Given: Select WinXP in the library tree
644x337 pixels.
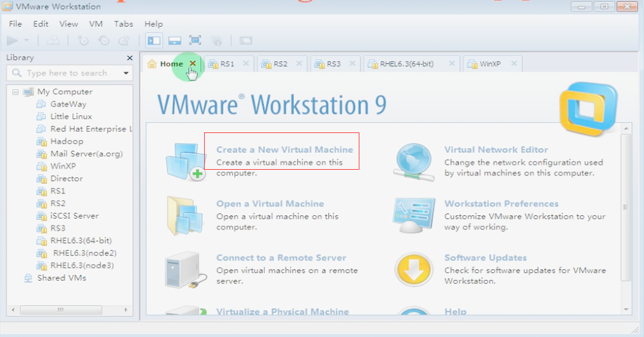Looking at the screenshot, I should pos(63,166).
